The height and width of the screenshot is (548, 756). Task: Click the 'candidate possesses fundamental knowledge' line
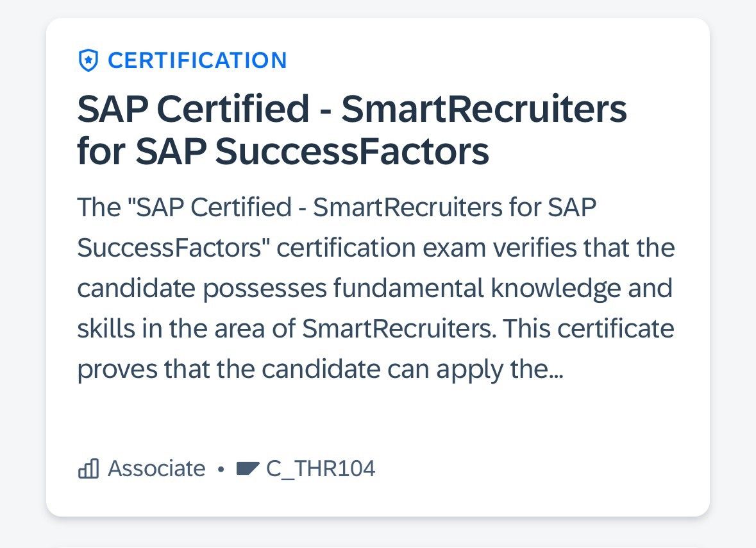(374, 289)
